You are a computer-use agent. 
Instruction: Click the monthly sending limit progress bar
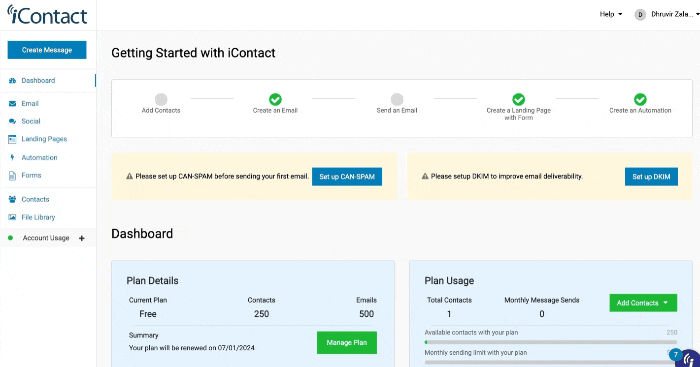(550, 362)
